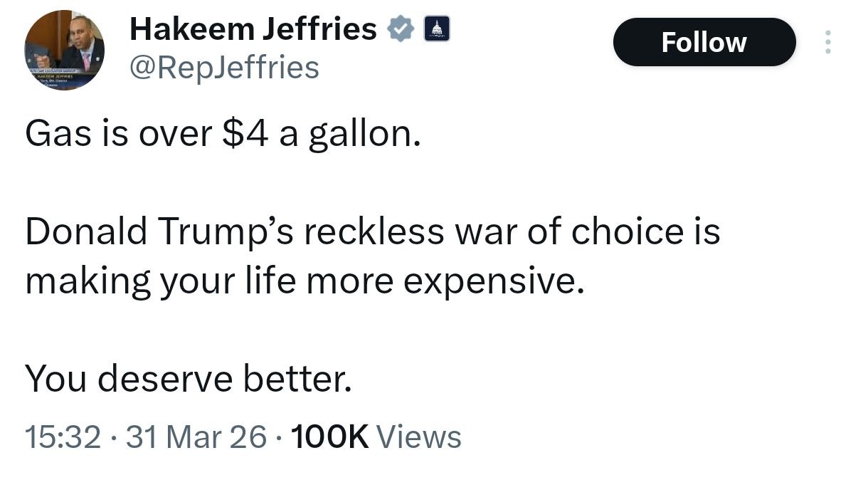This screenshot has width=868, height=480.
Task: Click the "You deserve better." line
Action: click(x=189, y=378)
